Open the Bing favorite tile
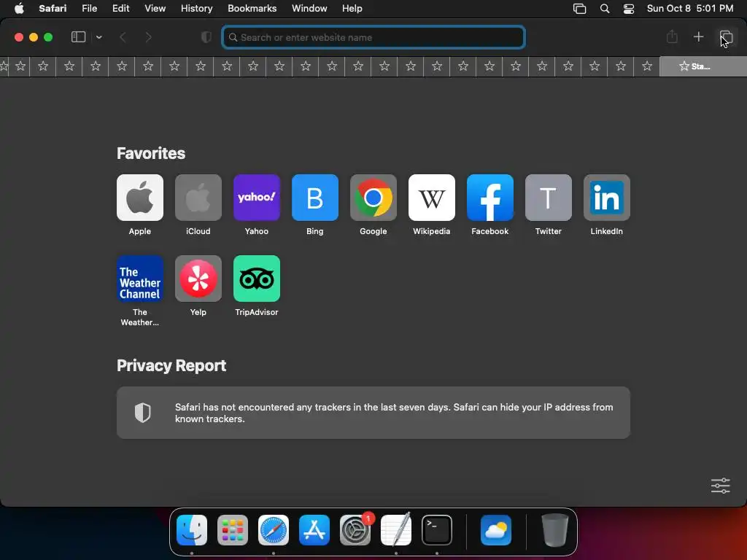Viewport: 747px width, 560px height. pos(315,198)
